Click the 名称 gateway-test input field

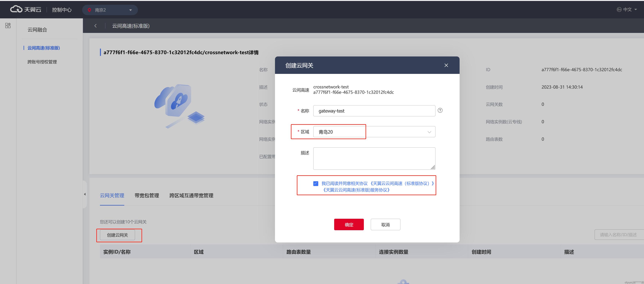pos(374,111)
